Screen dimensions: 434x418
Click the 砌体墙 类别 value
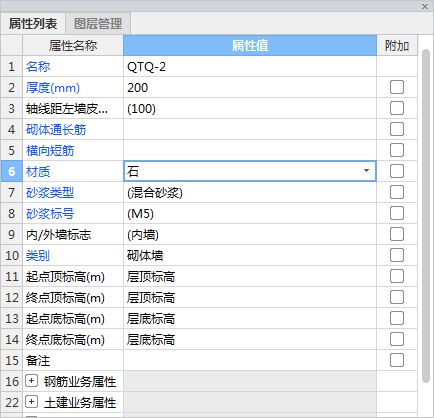pos(250,256)
